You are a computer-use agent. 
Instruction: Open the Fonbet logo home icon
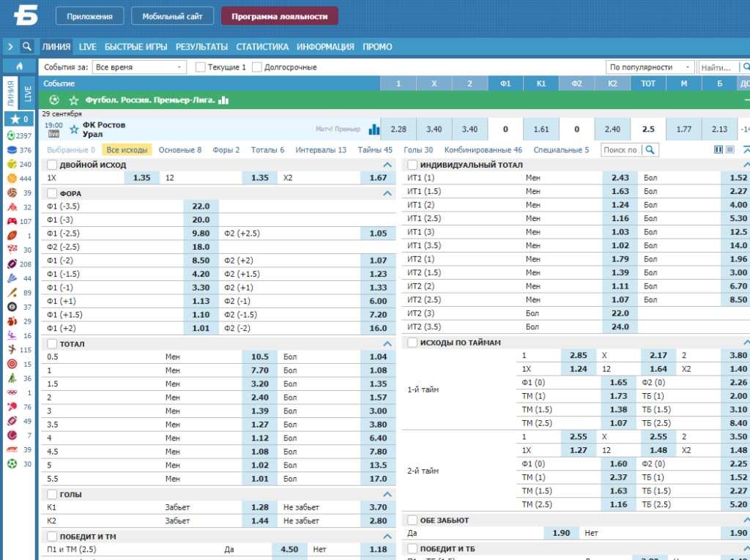point(26,15)
